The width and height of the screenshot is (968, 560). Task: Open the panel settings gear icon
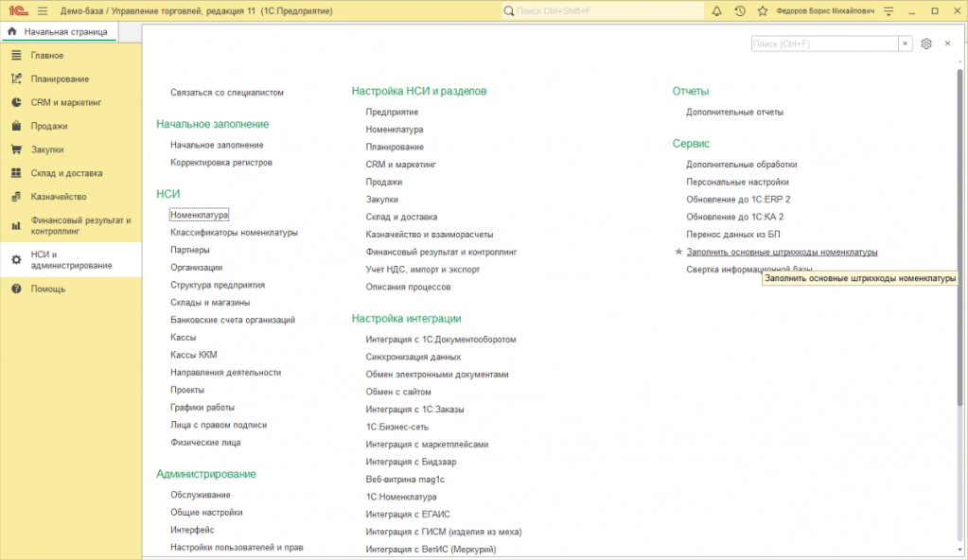[926, 44]
